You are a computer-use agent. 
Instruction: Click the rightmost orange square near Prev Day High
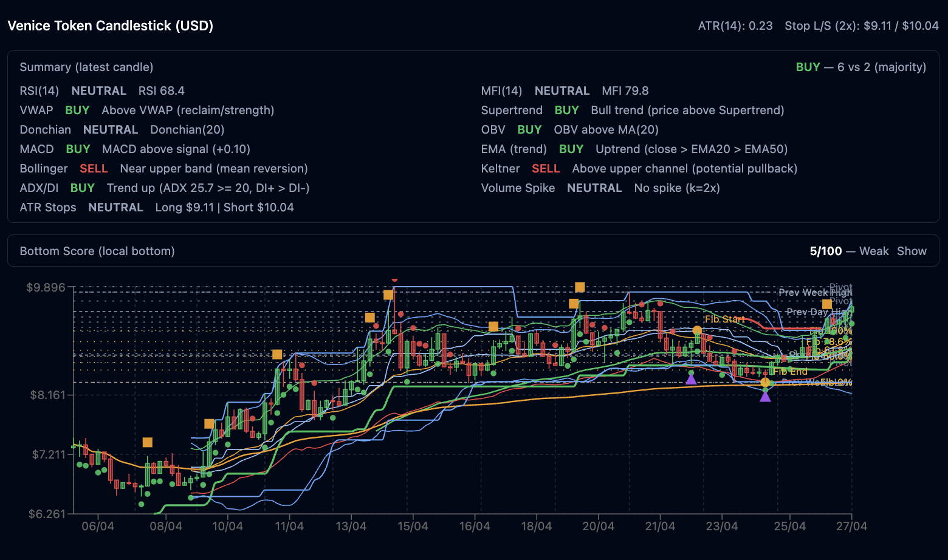coord(826,304)
